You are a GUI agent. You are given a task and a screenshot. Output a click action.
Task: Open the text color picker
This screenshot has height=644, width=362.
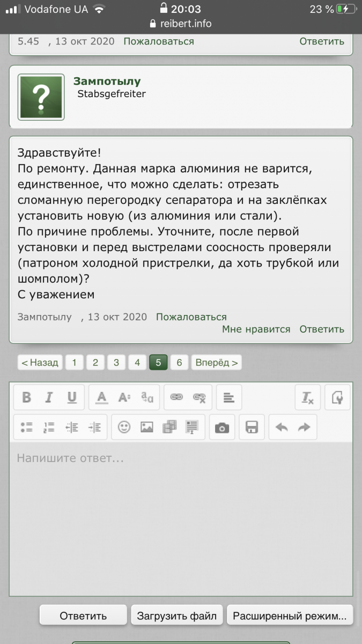(102, 398)
